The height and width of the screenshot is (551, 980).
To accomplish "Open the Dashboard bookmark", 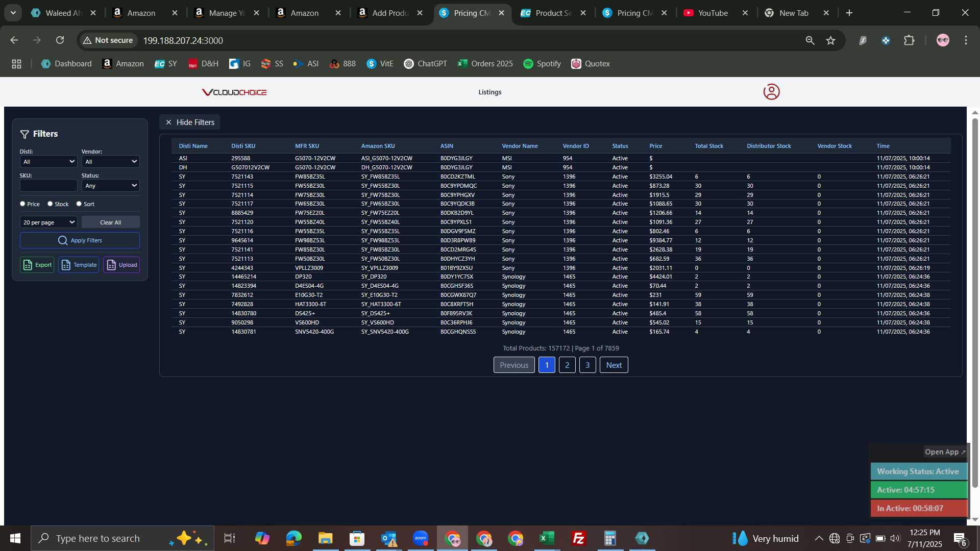I will [66, 64].
